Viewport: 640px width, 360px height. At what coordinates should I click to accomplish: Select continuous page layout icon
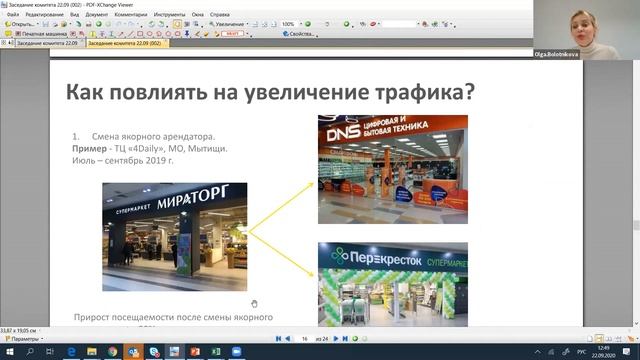(x=599, y=338)
